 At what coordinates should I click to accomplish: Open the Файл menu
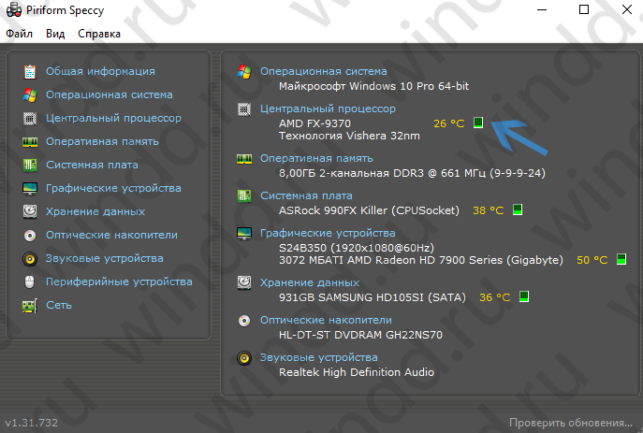pos(19,34)
